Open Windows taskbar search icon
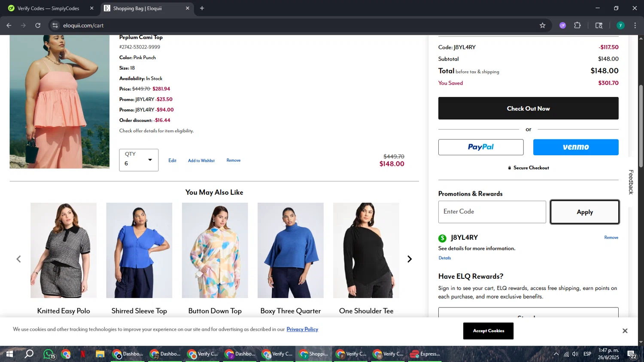 point(29,354)
